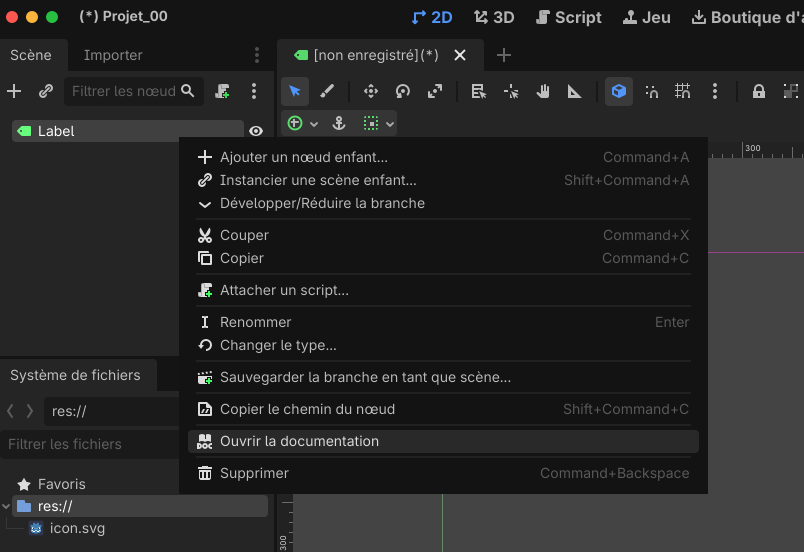The width and height of the screenshot is (804, 552).
Task: Choose Attacher un script
Action: [x=444, y=290]
